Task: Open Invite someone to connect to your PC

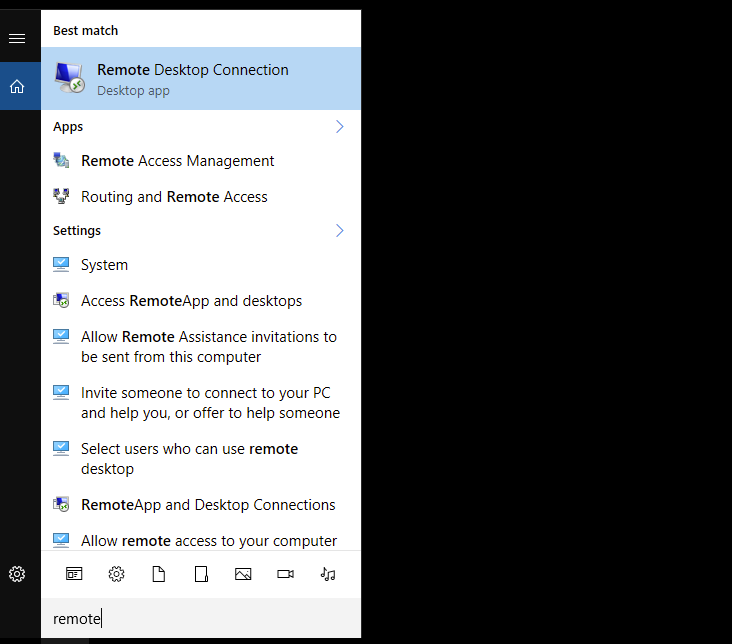Action: (x=201, y=403)
